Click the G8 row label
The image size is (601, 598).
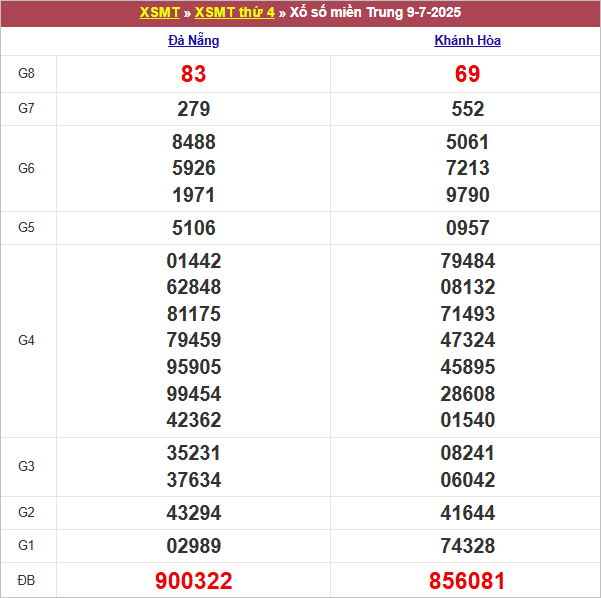click(26, 73)
